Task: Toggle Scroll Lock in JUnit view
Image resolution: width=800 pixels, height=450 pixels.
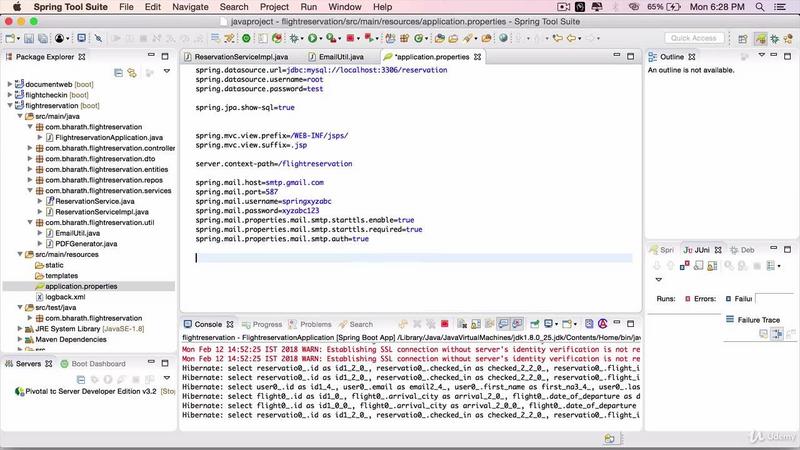Action: [x=712, y=265]
